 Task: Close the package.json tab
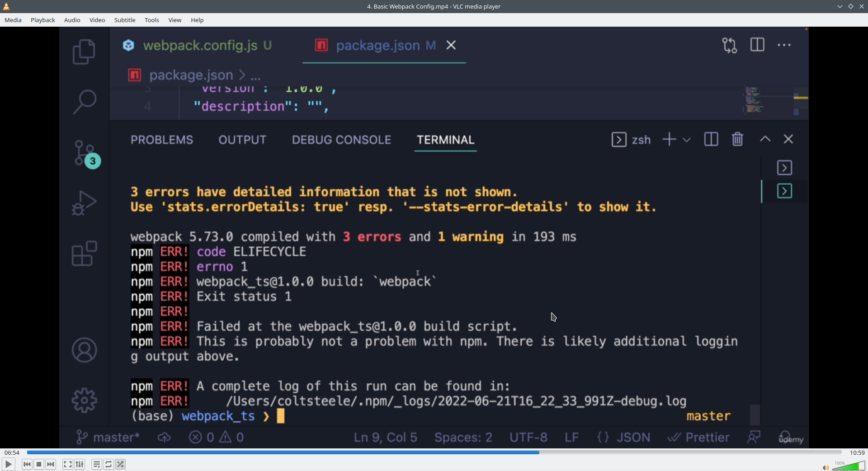click(x=451, y=45)
